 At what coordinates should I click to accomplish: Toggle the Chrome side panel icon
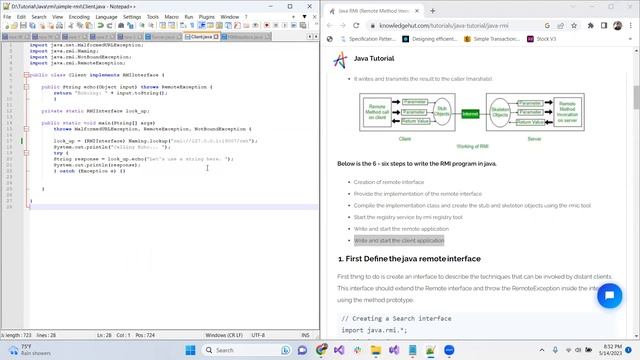coord(604,26)
